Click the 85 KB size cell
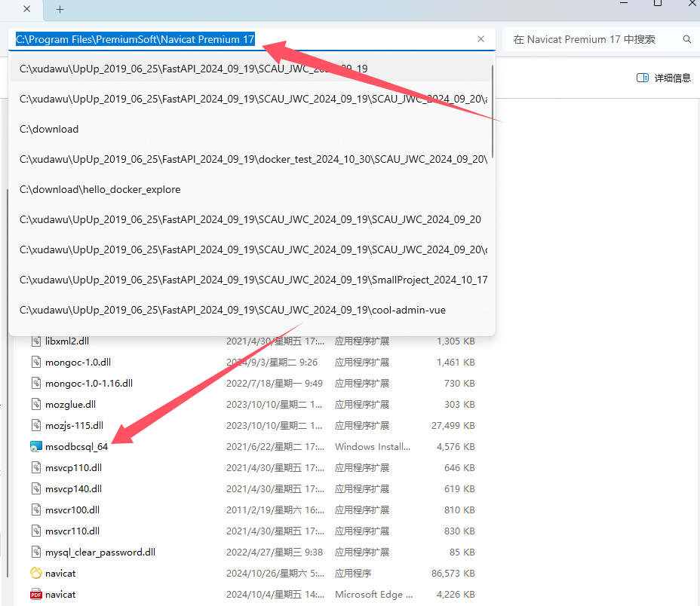Viewport: 700px width, 606px height. tap(462, 552)
